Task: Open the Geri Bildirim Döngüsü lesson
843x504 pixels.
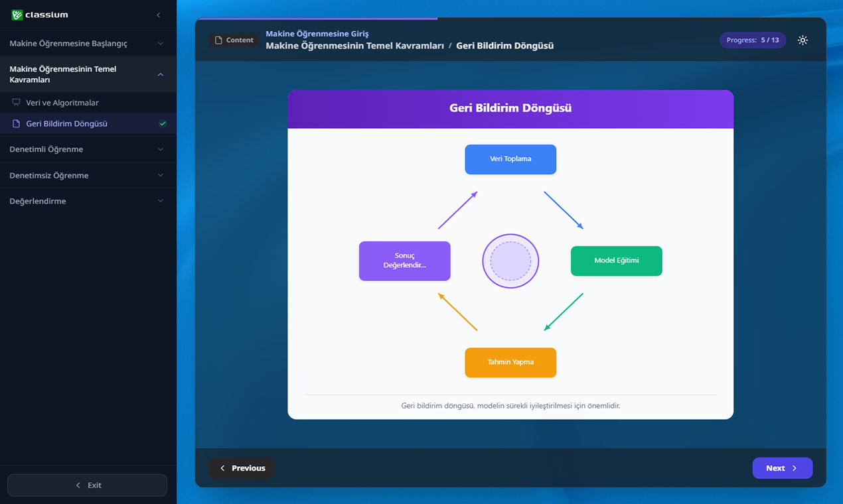Action: coord(88,124)
